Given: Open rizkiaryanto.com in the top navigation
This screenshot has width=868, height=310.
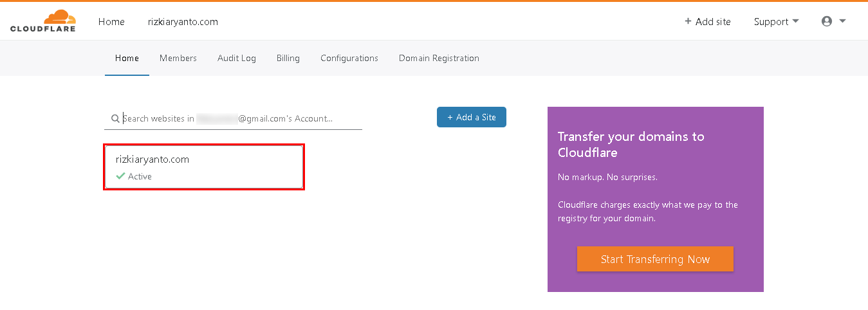Looking at the screenshot, I should [183, 21].
